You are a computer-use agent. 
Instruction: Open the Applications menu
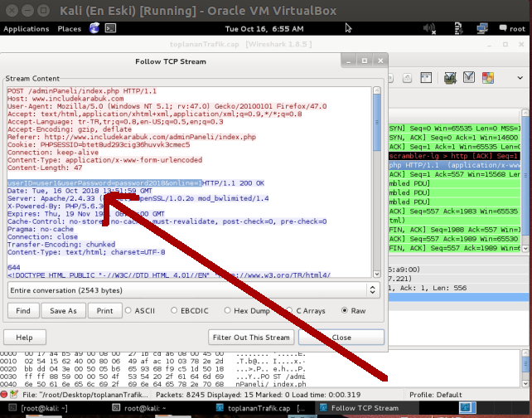(x=27, y=29)
